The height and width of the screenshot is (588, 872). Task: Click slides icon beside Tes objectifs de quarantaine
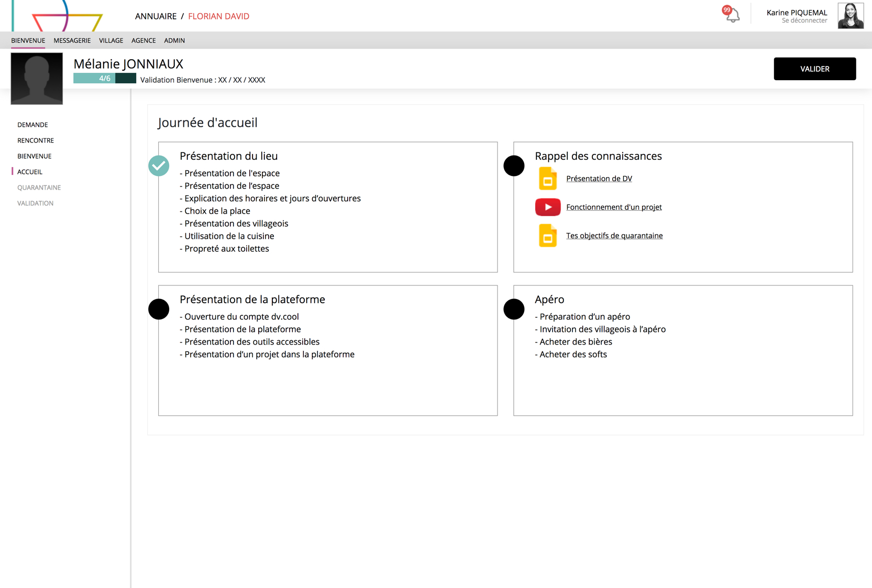click(x=547, y=236)
